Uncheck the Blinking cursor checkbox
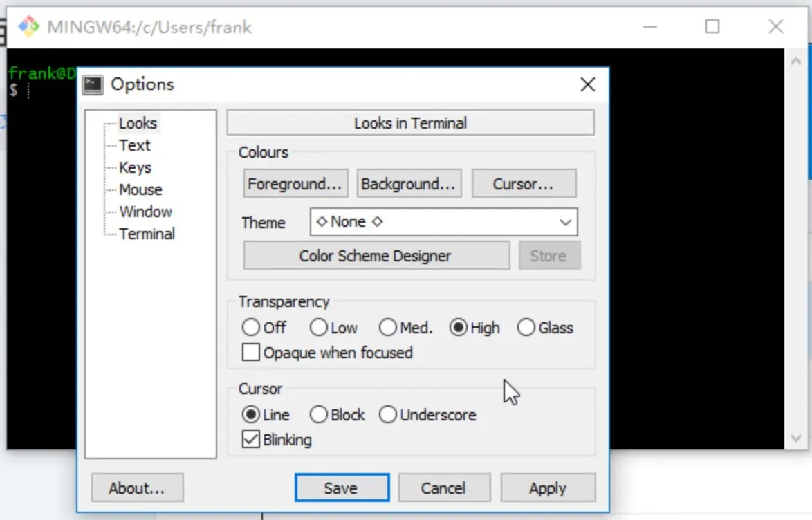This screenshot has height=520, width=812. [x=250, y=440]
